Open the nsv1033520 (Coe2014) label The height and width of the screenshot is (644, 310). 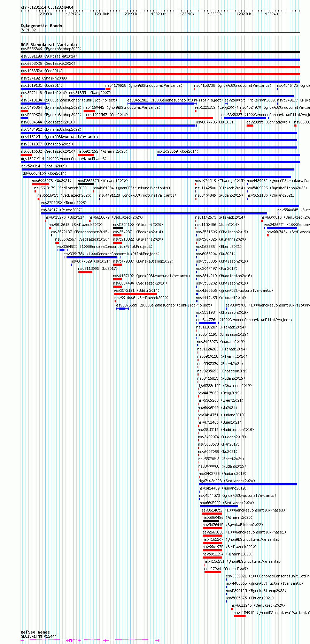(42, 71)
